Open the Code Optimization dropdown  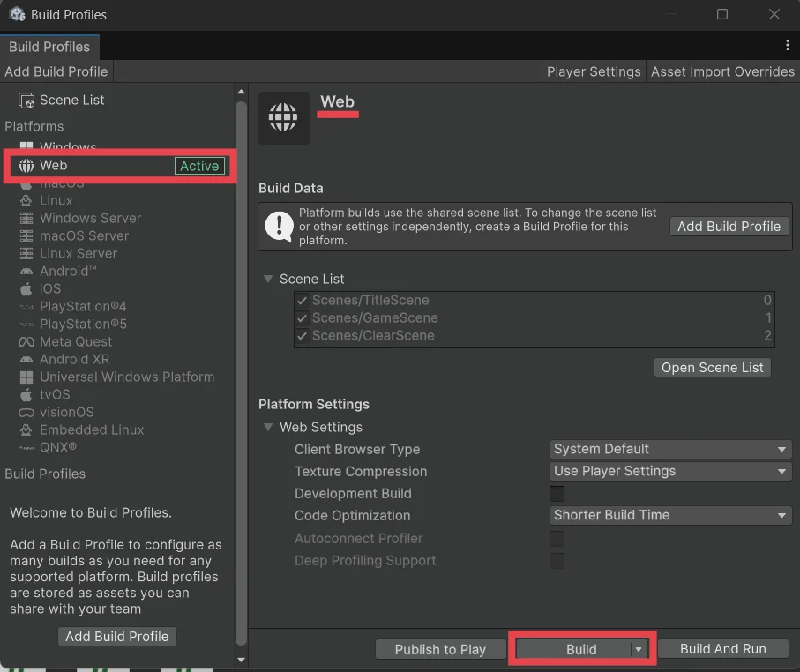(670, 516)
